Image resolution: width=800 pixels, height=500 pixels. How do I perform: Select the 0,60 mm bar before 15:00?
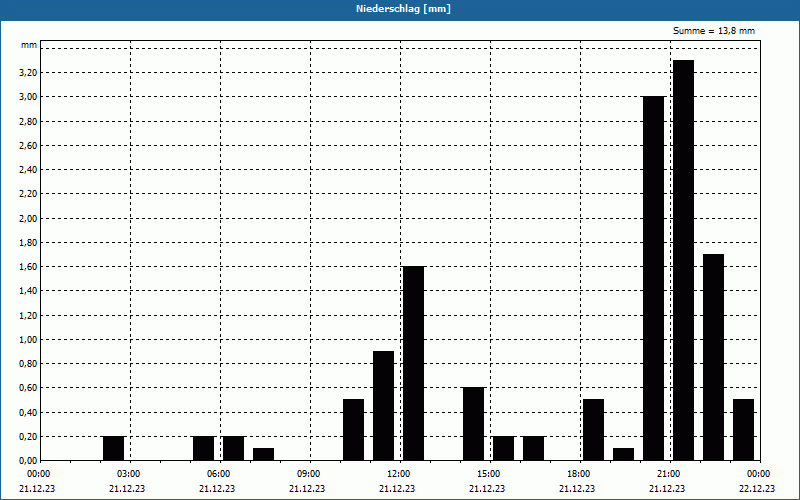click(x=473, y=424)
